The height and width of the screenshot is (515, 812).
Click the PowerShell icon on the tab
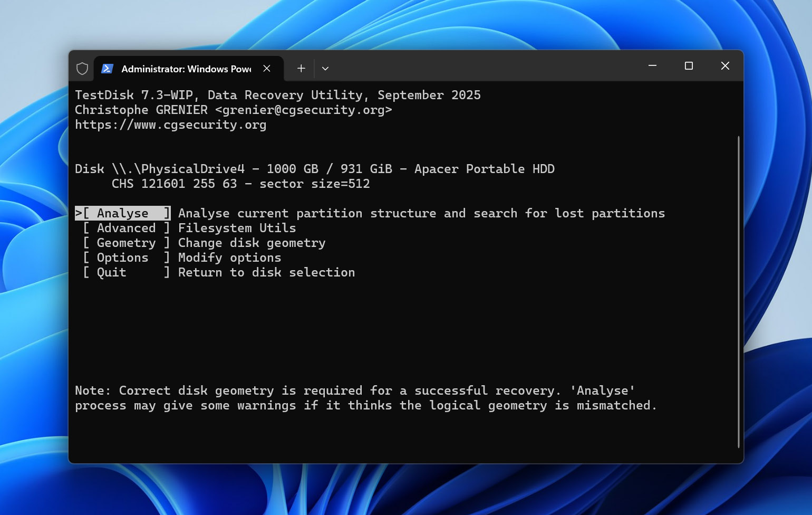click(107, 69)
